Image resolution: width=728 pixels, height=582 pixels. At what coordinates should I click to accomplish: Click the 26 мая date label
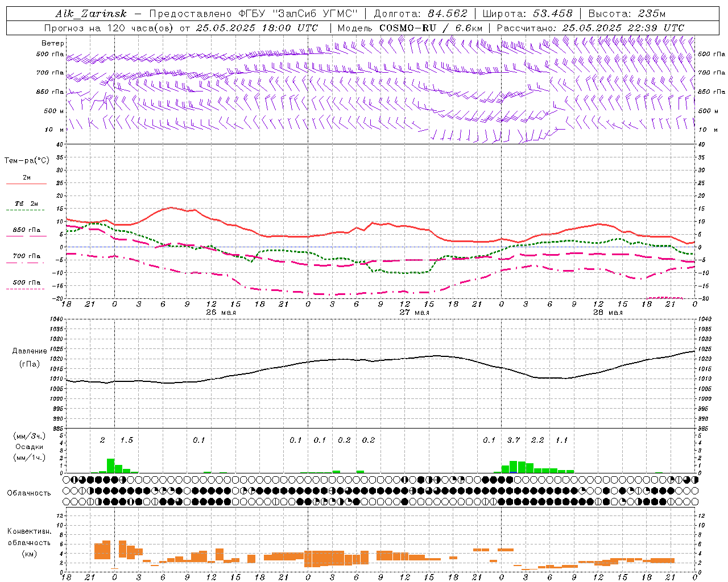pos(221,313)
